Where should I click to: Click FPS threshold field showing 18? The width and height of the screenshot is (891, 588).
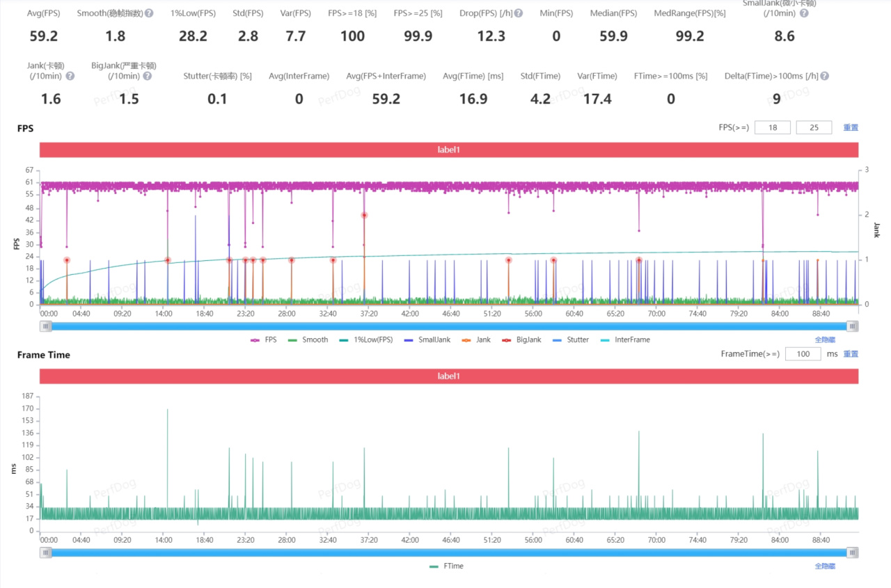pos(772,127)
